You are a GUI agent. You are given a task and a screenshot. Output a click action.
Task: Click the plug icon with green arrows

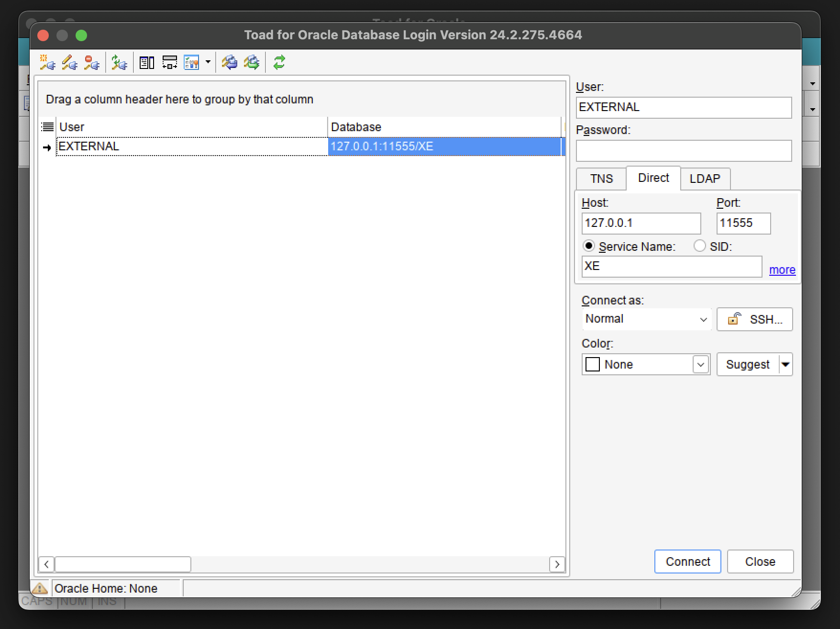pyautogui.click(x=119, y=63)
